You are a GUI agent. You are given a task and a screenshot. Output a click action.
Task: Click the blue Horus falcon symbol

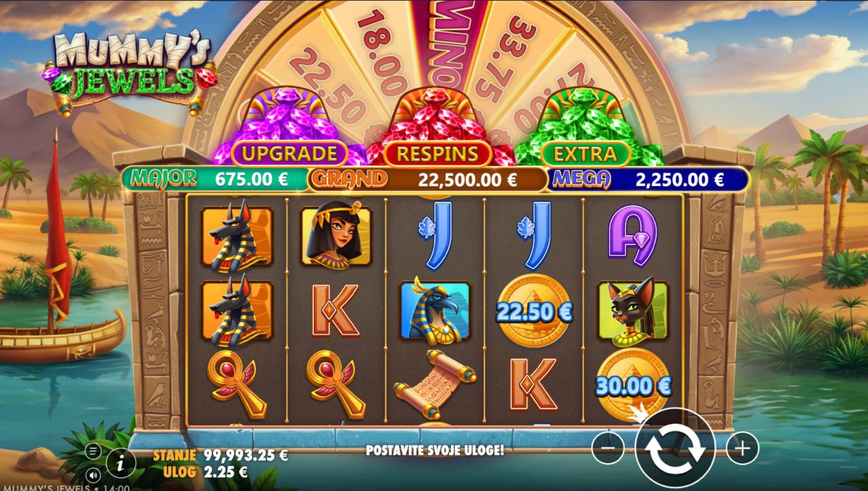(436, 311)
